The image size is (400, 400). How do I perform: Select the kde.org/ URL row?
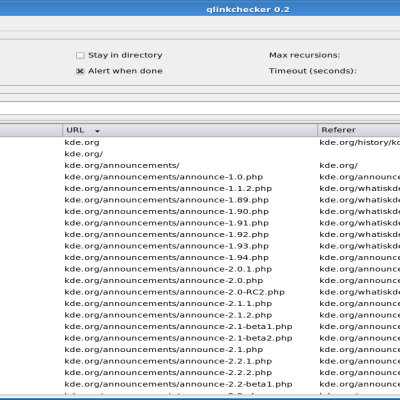click(84, 154)
